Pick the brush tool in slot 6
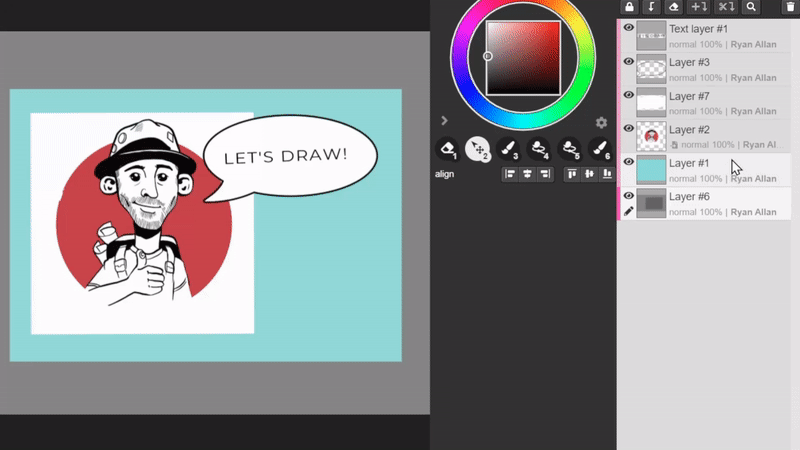800x450 pixels. [x=601, y=149]
